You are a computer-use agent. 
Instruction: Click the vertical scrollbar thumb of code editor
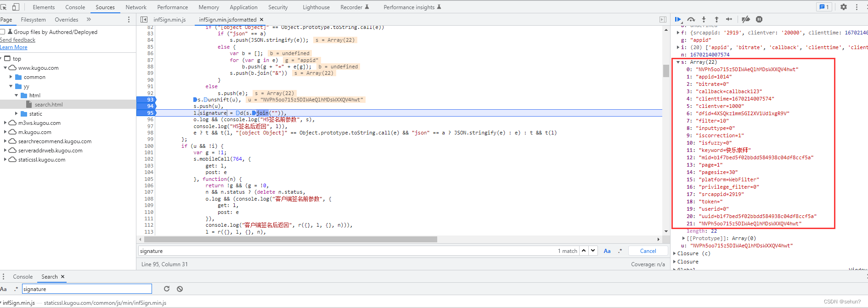666,71
